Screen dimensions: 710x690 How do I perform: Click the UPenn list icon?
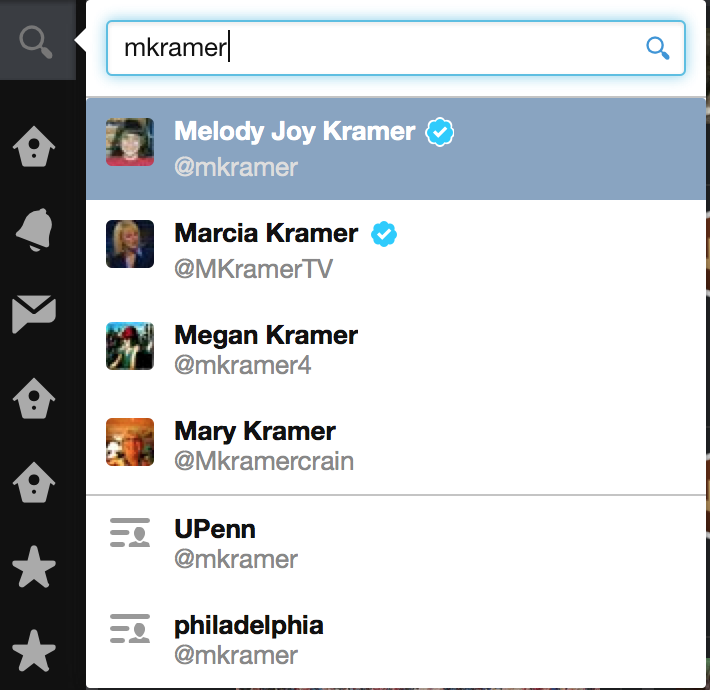[130, 532]
